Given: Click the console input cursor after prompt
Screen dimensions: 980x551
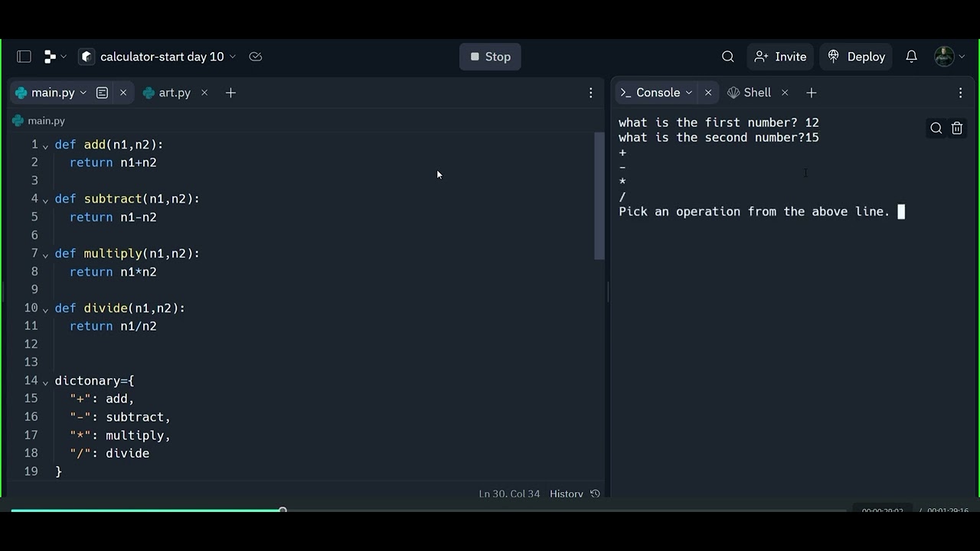Looking at the screenshot, I should click(x=901, y=212).
